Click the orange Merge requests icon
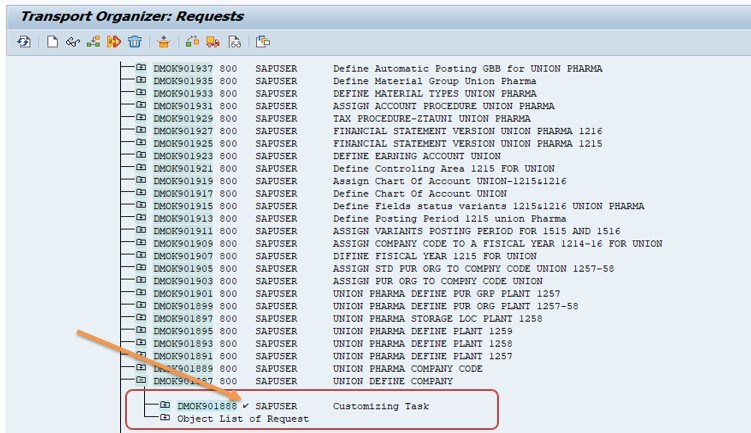 point(113,42)
